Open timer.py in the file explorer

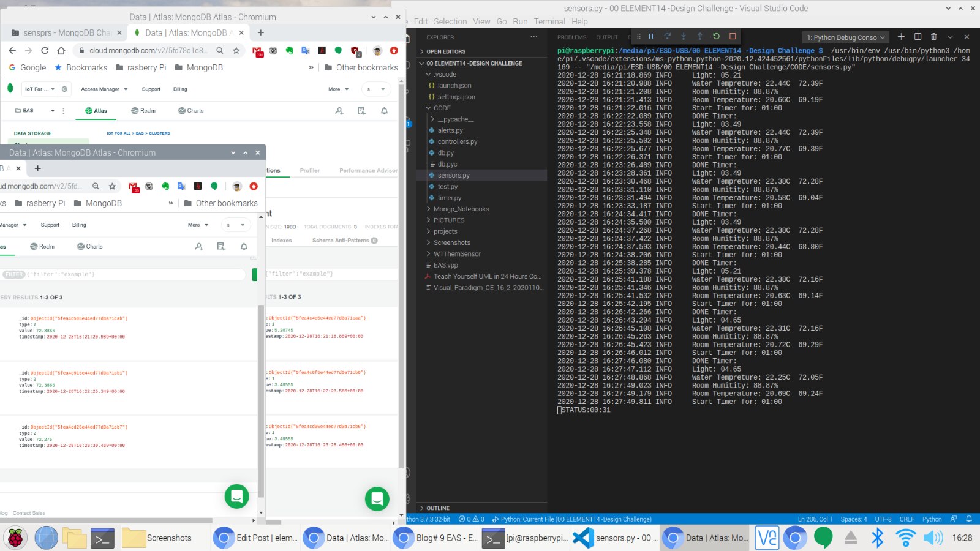point(449,198)
